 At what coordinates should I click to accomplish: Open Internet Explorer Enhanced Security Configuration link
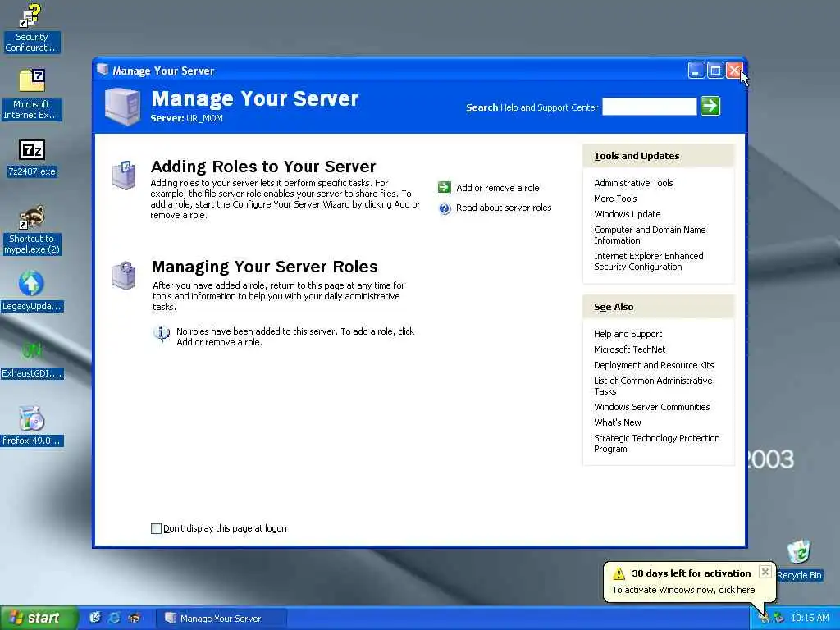coord(649,262)
